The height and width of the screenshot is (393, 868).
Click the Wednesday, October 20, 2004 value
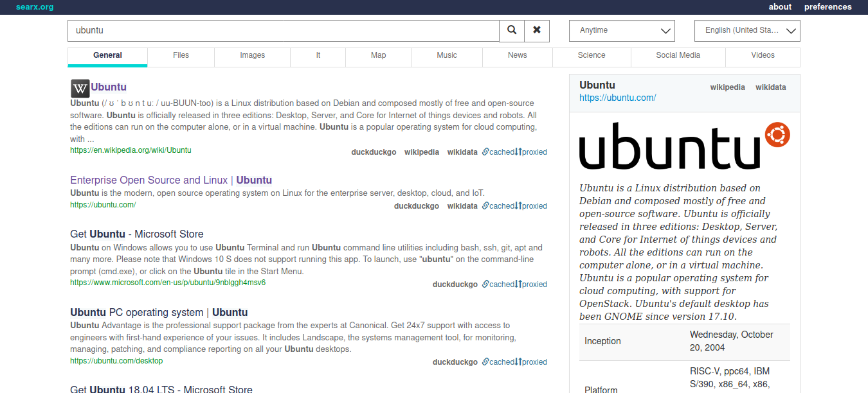(732, 341)
